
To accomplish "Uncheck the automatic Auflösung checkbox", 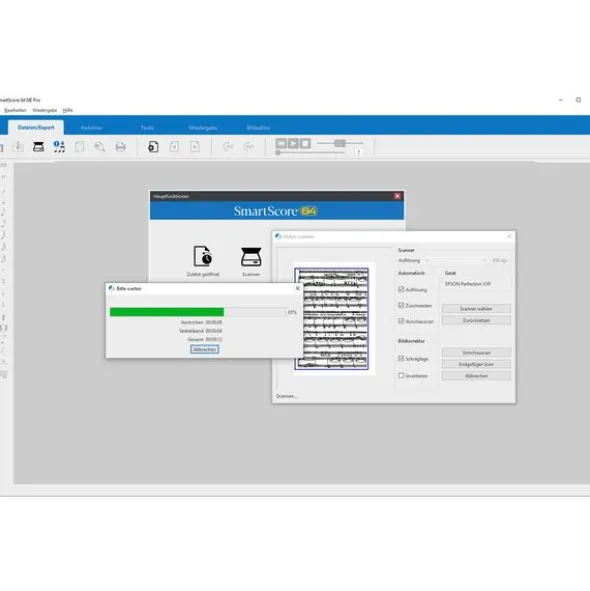I will pos(401,289).
